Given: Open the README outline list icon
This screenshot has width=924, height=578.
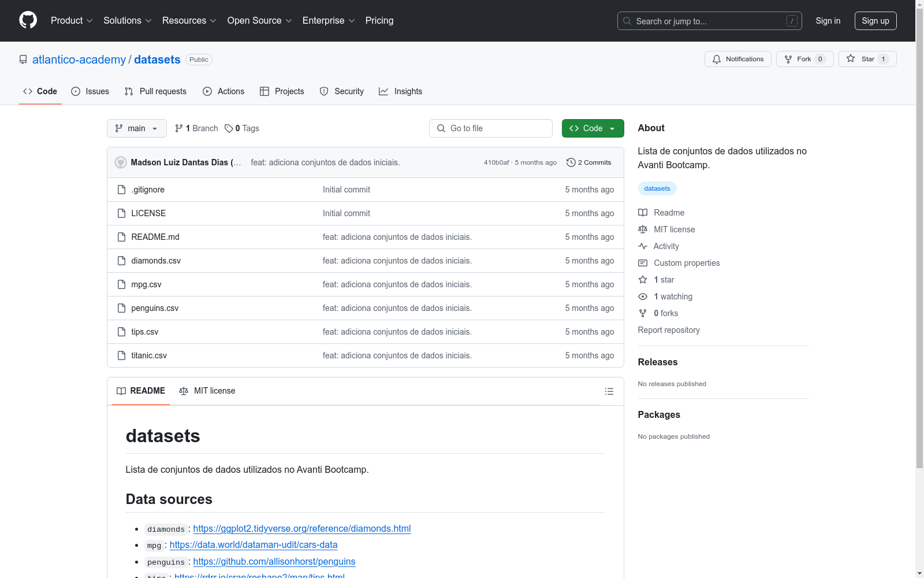Looking at the screenshot, I should tap(609, 391).
